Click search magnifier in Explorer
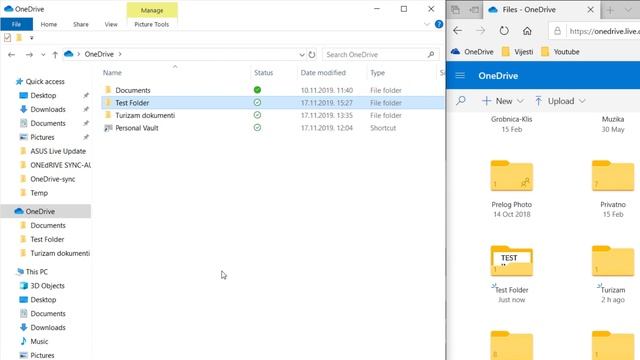Screen dimensions: 640x360 (431, 54)
